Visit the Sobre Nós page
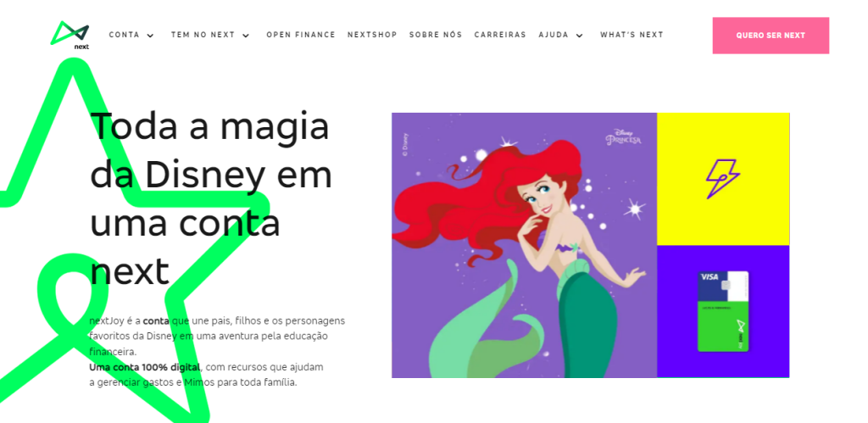This screenshot has height=423, width=868. [x=436, y=35]
